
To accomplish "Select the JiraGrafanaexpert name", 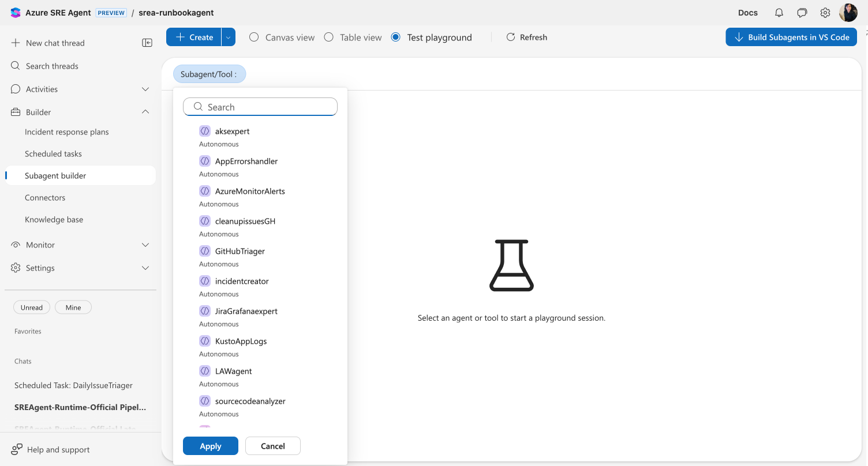I will pyautogui.click(x=246, y=311).
